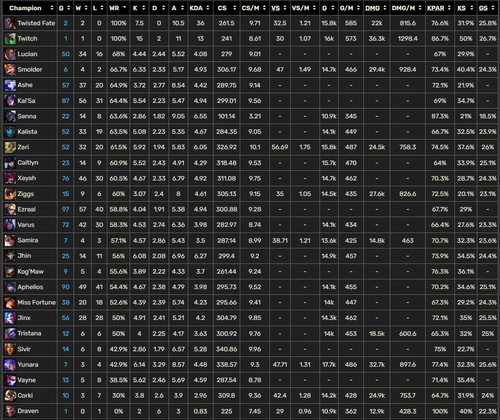This screenshot has height=420, width=500.
Task: Select the Lucian champion icon
Action: coord(10,54)
